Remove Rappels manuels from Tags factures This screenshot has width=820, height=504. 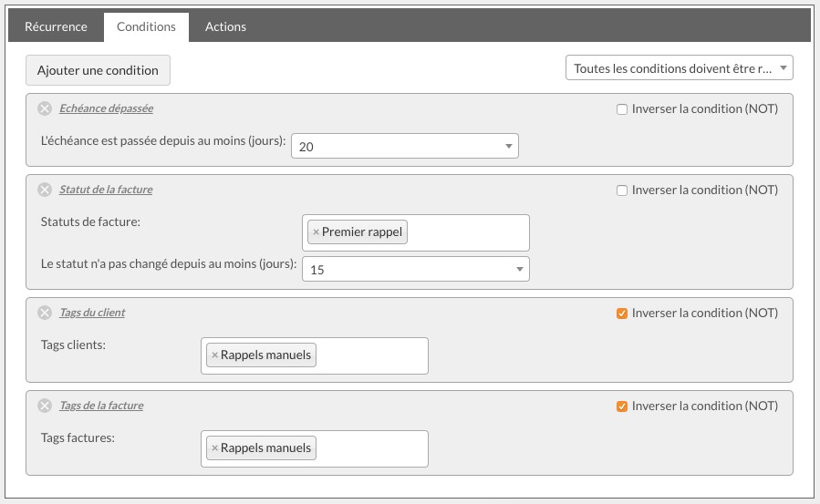214,448
